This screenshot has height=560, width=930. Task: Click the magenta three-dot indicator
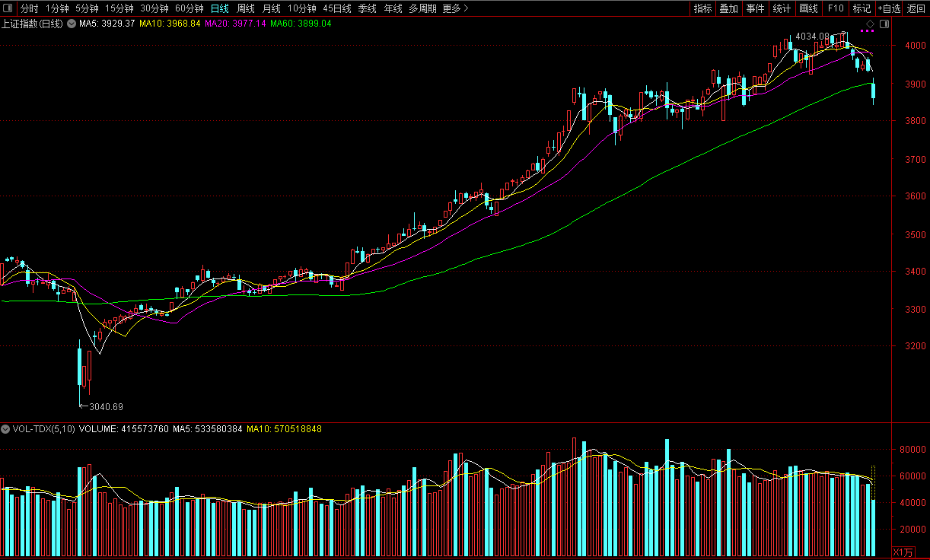(x=867, y=31)
